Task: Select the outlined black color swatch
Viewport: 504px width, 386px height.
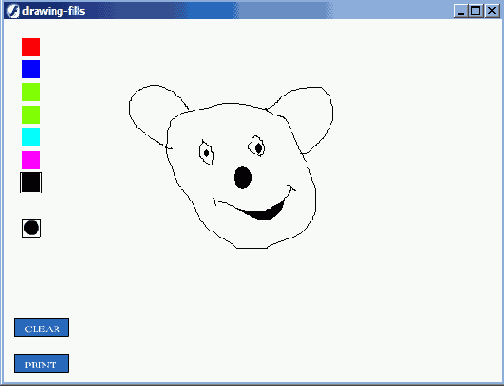Action: 31,182
